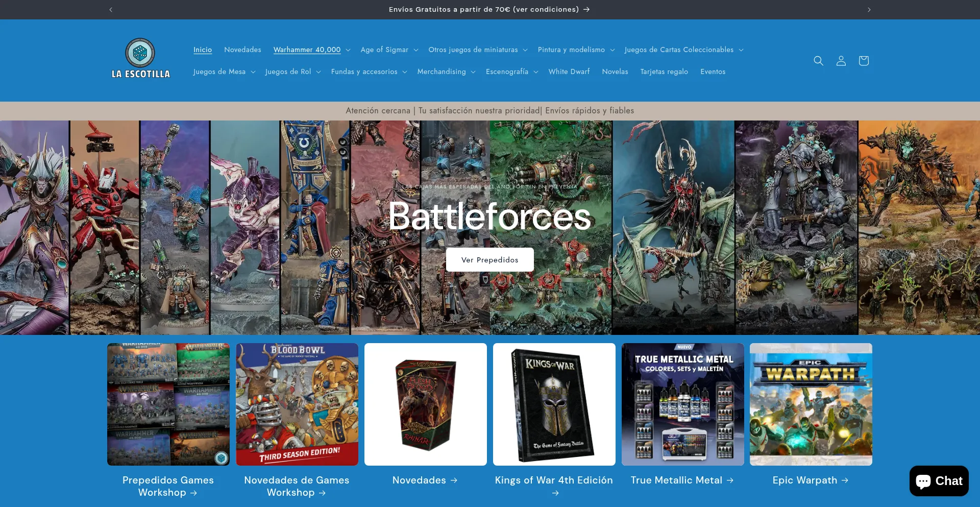This screenshot has width=980, height=507.
Task: Expand the Juegos de Mesa dropdown
Action: tap(224, 72)
